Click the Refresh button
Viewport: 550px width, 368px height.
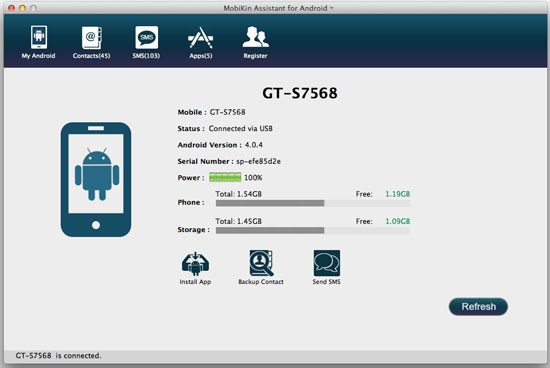[478, 307]
